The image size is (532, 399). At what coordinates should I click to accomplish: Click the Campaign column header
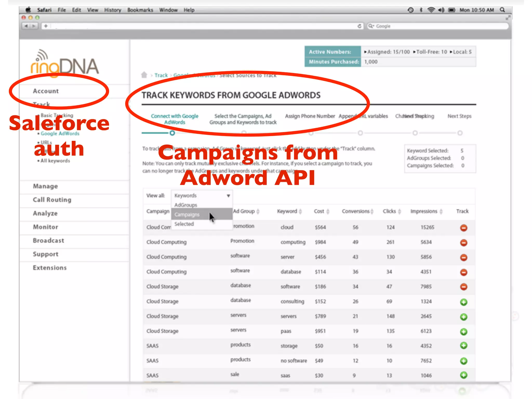coord(158,211)
